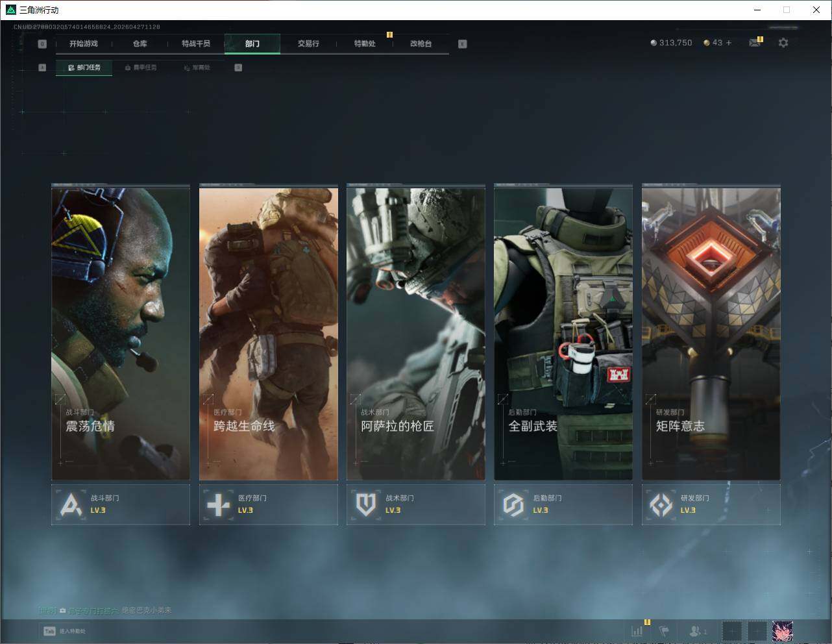Click the 后勤部门 LV.3 hexagon icon

513,504
